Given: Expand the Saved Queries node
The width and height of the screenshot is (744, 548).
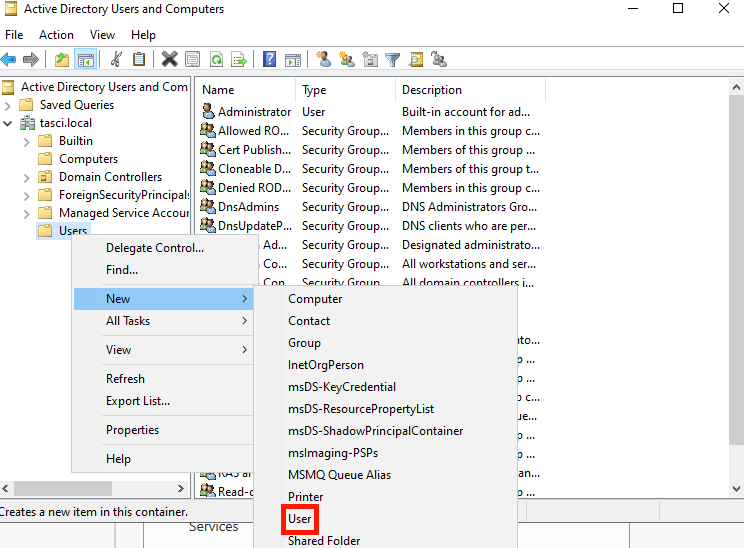Looking at the screenshot, I should (x=8, y=105).
